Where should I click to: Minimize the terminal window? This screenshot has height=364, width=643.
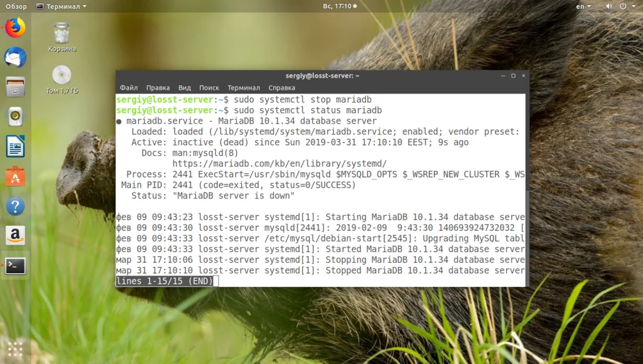[503, 76]
